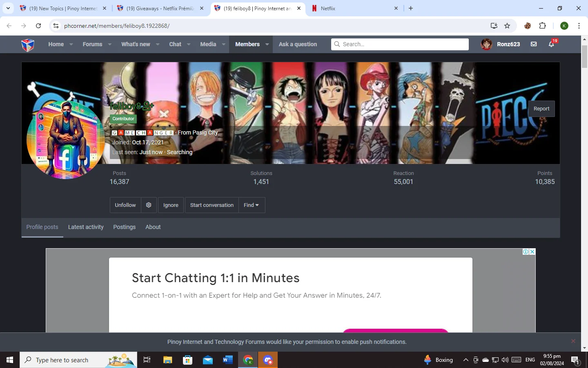Switch to the Postings tab

(125, 227)
